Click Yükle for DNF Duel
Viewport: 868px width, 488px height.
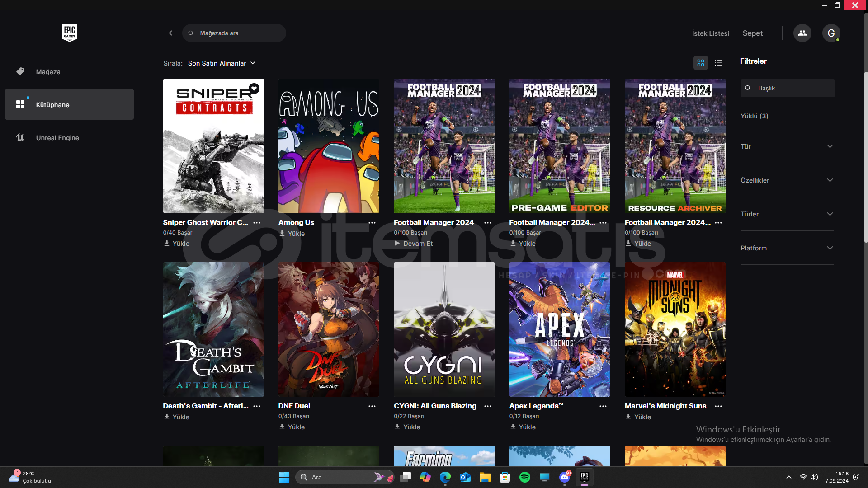[292, 427]
